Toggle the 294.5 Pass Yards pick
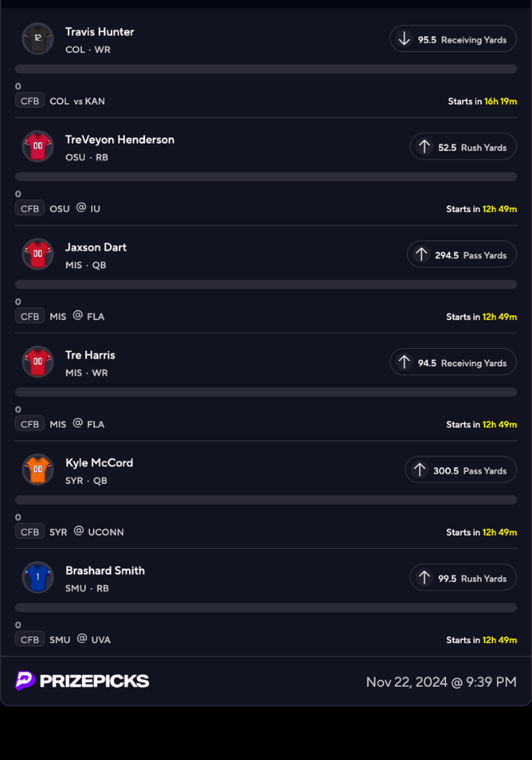 point(461,255)
